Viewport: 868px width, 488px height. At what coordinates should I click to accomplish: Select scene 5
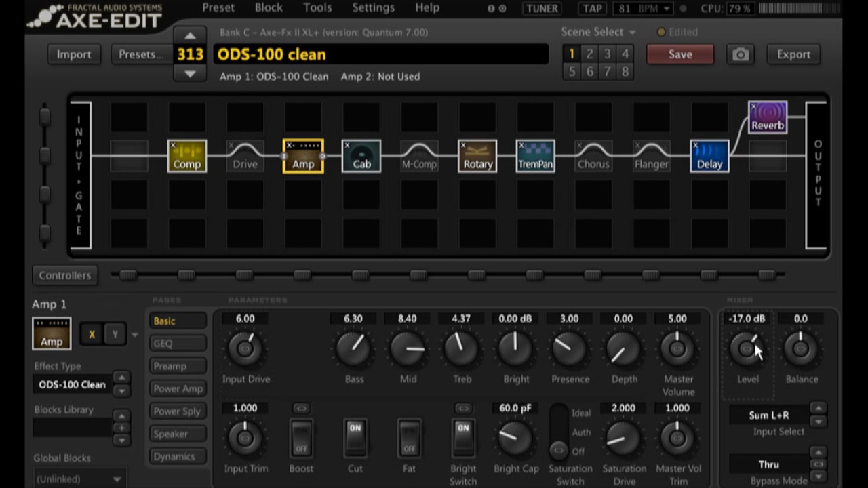tap(572, 72)
